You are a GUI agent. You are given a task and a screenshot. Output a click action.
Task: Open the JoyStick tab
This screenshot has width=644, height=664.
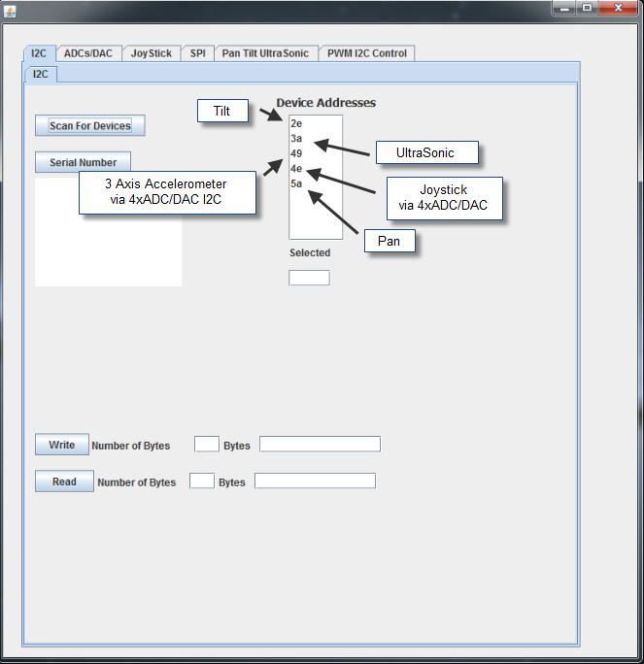152,53
